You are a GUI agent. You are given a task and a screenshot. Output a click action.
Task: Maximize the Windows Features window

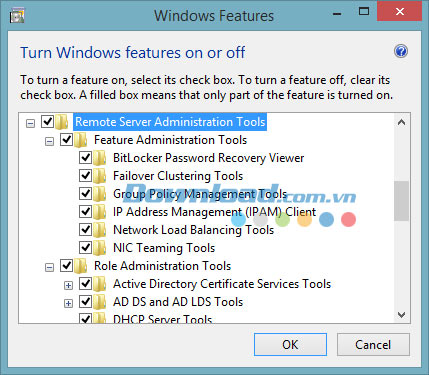[x=364, y=12]
